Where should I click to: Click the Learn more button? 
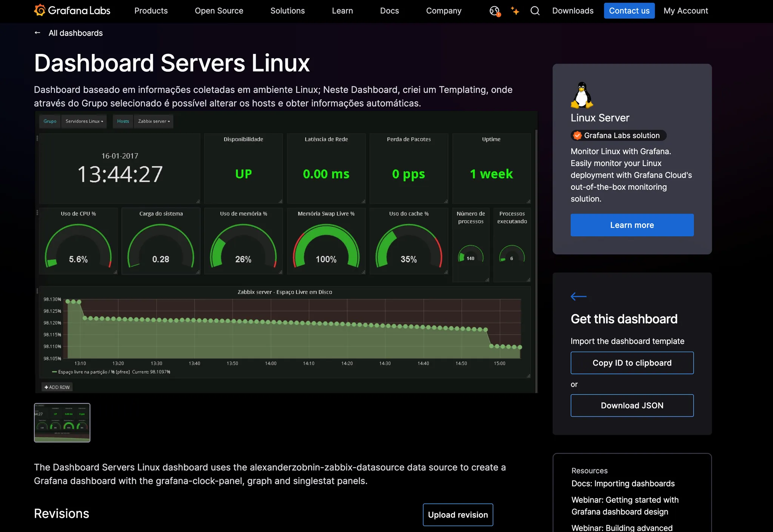632,225
